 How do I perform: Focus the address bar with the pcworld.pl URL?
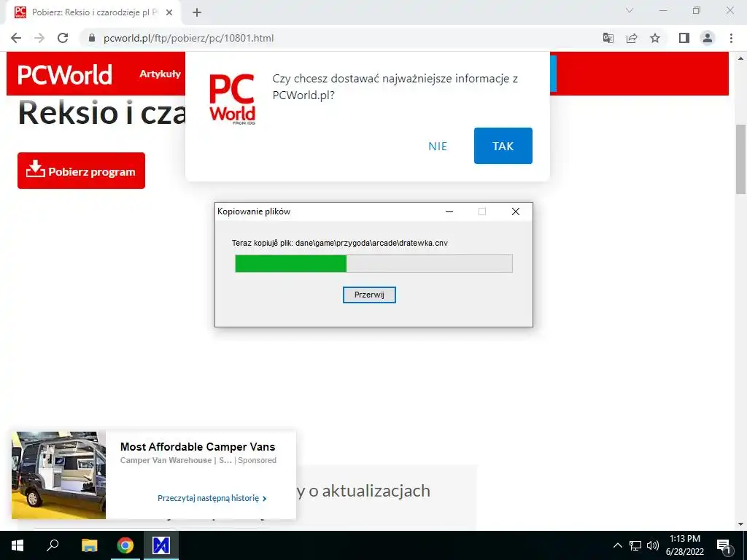coord(333,38)
